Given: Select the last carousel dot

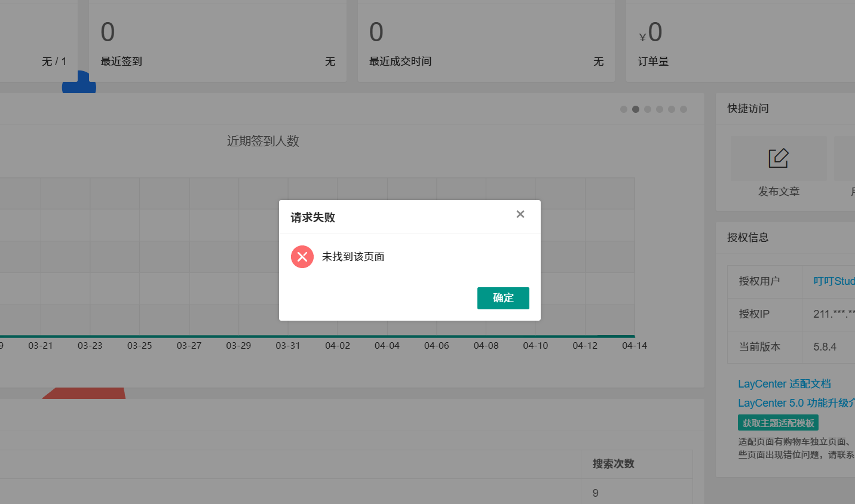Looking at the screenshot, I should coord(684,109).
